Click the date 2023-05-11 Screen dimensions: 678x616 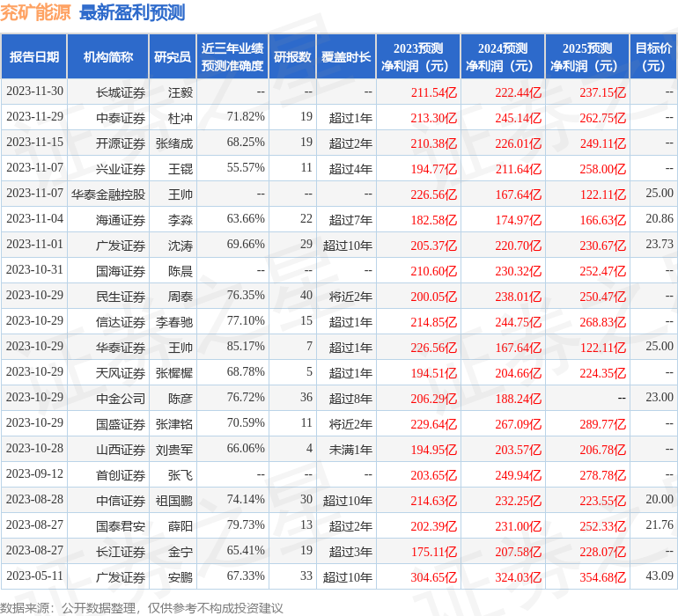pyautogui.click(x=34, y=576)
